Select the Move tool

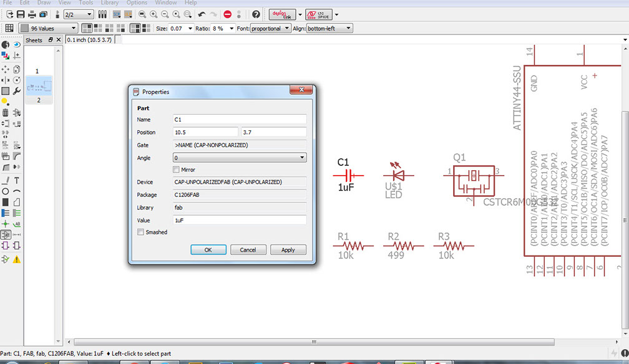(5, 69)
